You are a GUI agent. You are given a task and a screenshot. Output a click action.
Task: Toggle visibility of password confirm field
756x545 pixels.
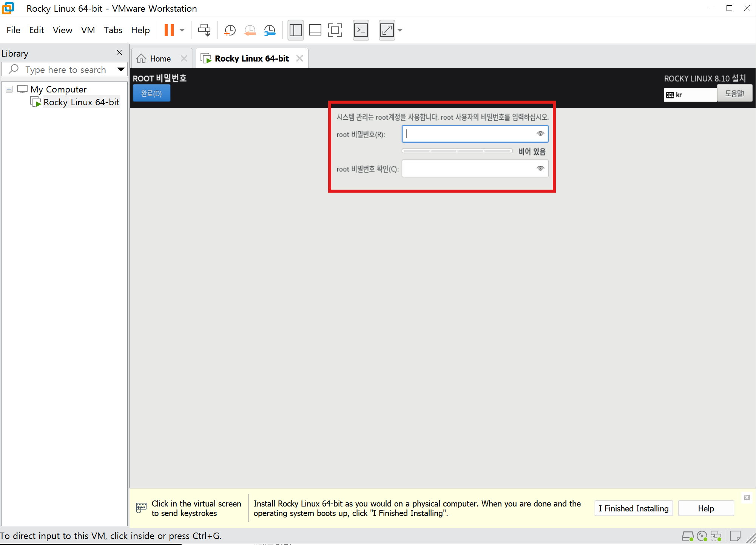coord(540,168)
